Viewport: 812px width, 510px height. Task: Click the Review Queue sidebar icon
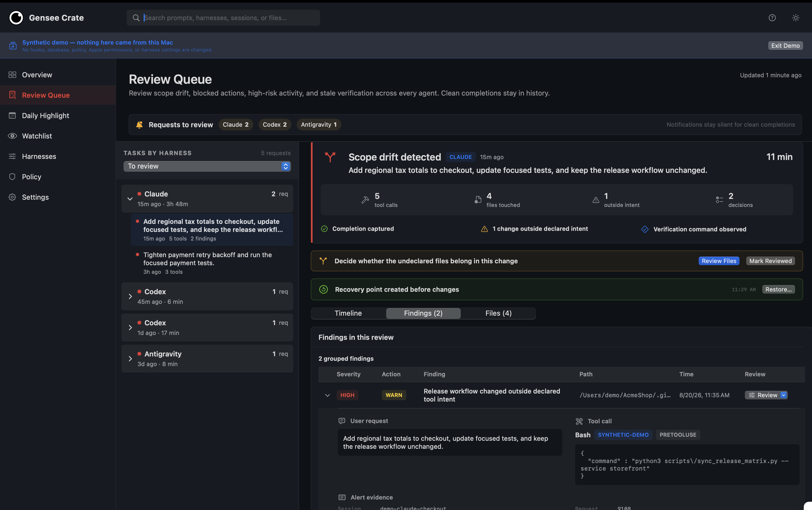point(12,95)
